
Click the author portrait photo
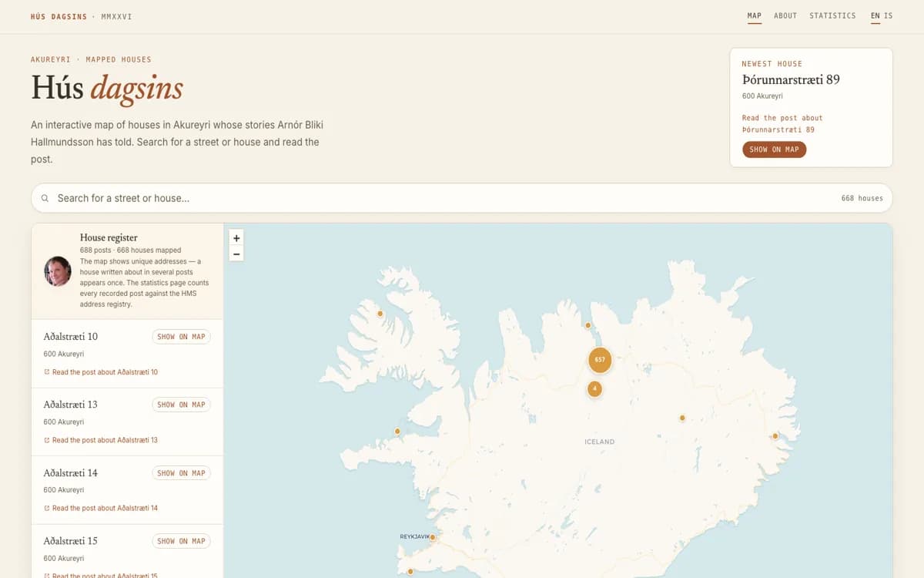[58, 271]
